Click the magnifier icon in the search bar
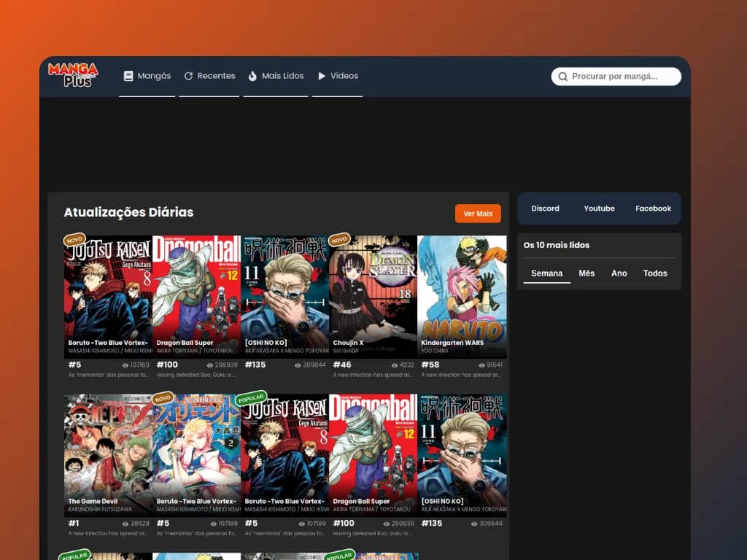Viewport: 747px width, 560px height. click(562, 76)
